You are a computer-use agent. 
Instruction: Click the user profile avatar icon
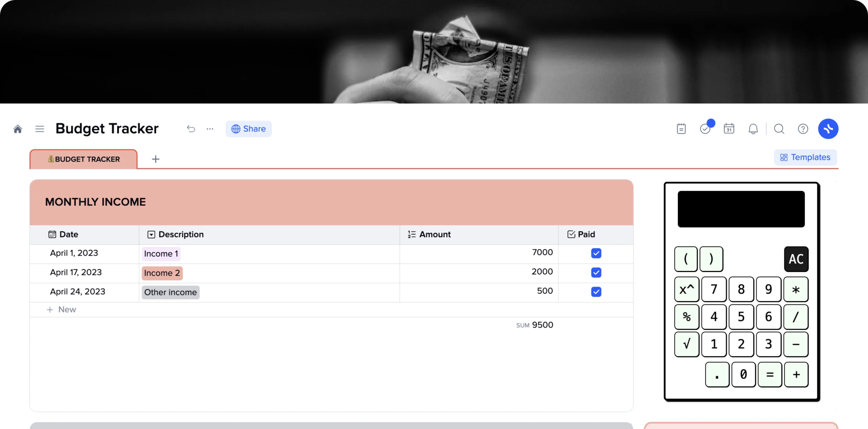pos(829,129)
